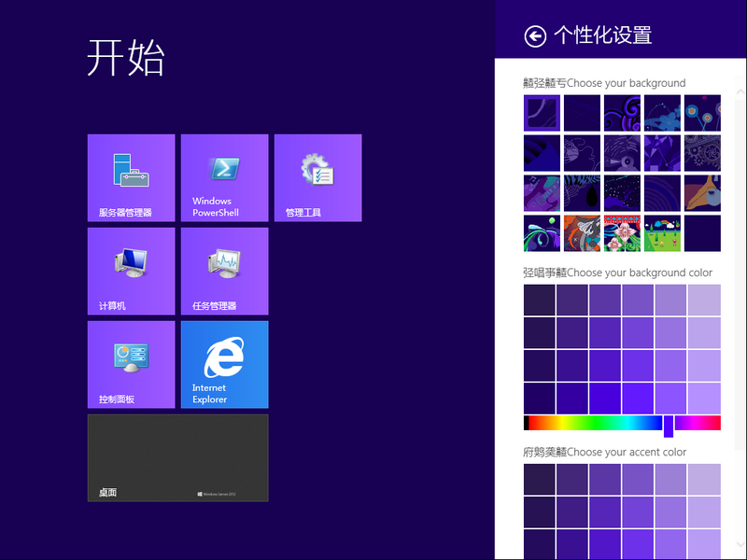Choose the plain solid background thumbnail
The image size is (747, 560).
(x=702, y=232)
